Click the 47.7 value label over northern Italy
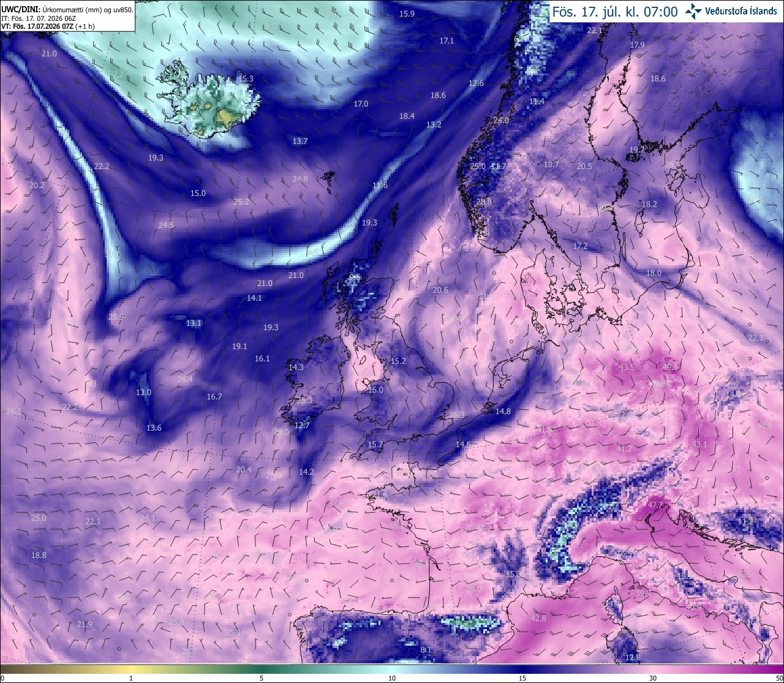 656,505
